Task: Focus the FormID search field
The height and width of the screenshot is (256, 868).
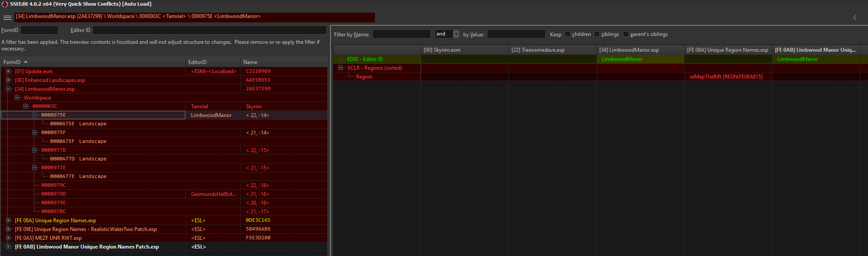Action: pos(39,30)
